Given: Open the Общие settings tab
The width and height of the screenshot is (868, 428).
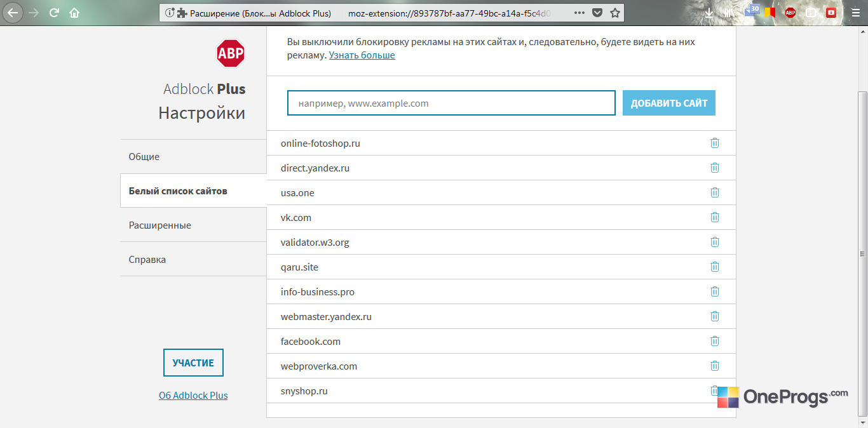Looking at the screenshot, I should click(193, 156).
